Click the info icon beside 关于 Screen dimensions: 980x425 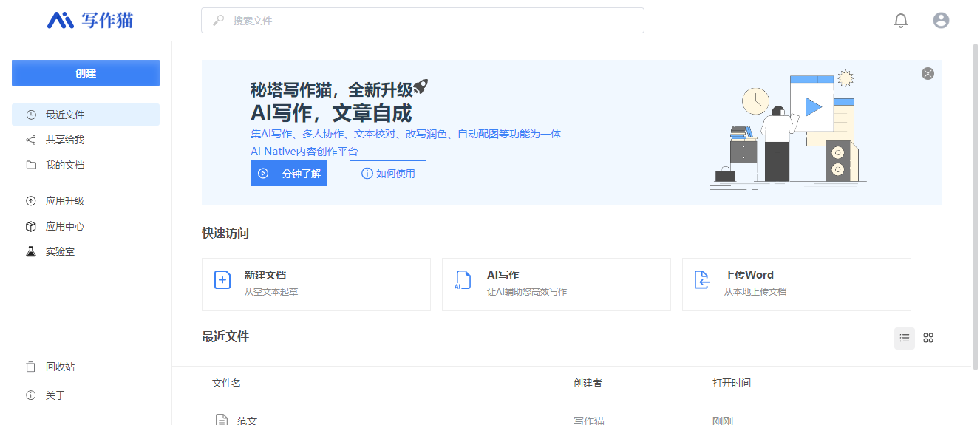click(31, 395)
